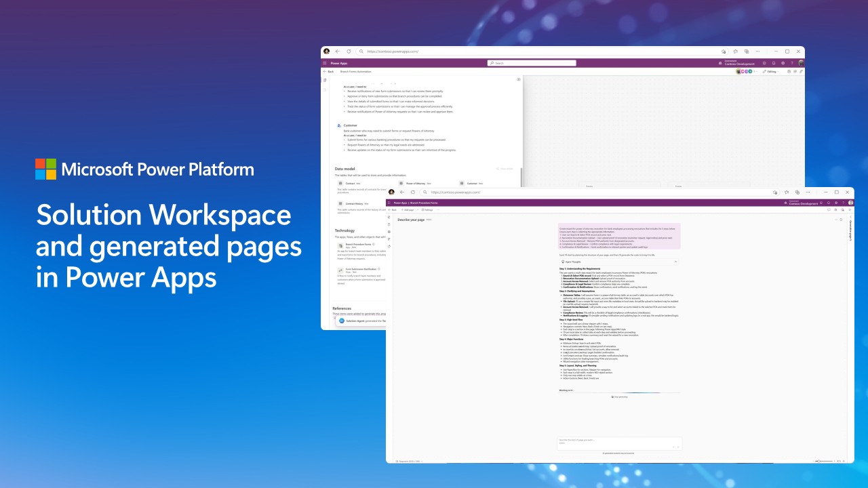The width and height of the screenshot is (868, 488).
Task: Collapse the Agent Thoughts section
Action: [x=675, y=261]
